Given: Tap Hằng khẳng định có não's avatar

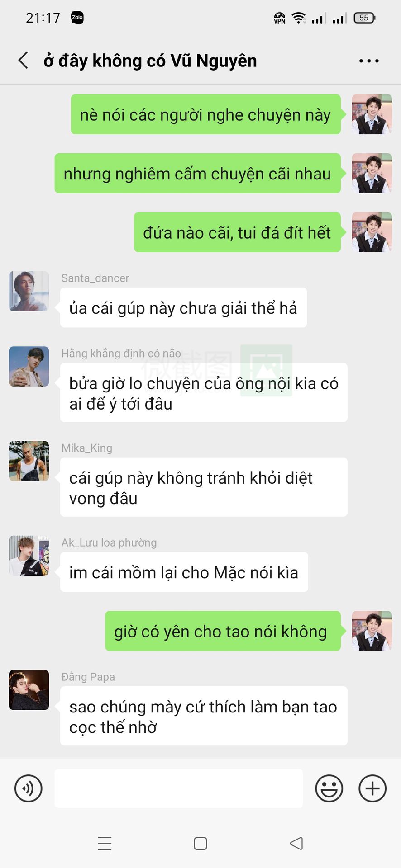Looking at the screenshot, I should click(29, 367).
